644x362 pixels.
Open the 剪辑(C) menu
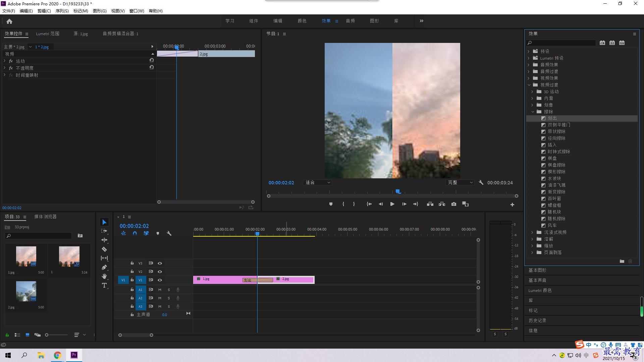pyautogui.click(x=44, y=11)
